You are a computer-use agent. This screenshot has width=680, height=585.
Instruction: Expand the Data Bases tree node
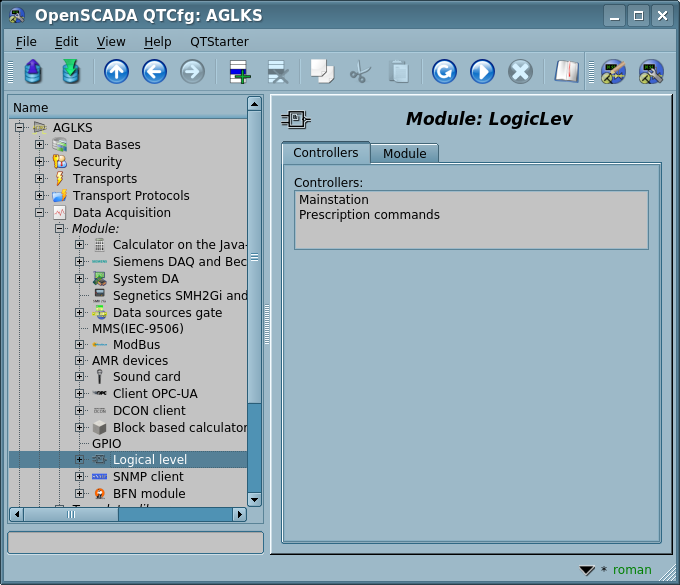click(x=39, y=144)
